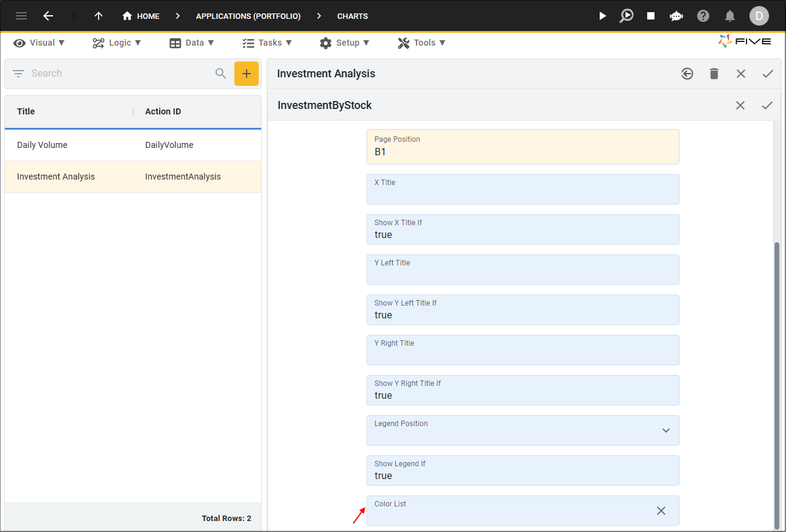The height and width of the screenshot is (532, 786).
Task: Click the circled-arrow back icon in Investment Analysis header
Action: [687, 74]
